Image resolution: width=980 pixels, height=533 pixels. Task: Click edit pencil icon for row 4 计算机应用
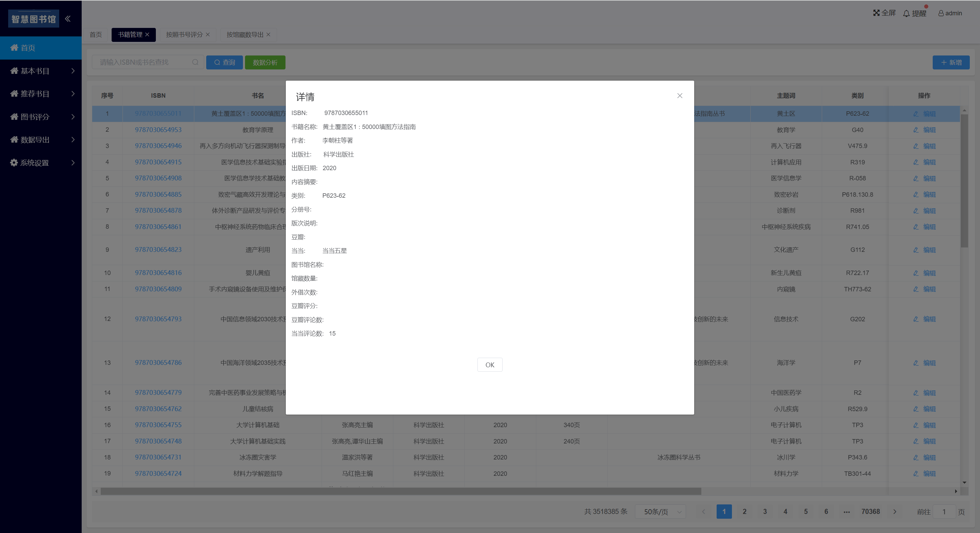tap(916, 162)
